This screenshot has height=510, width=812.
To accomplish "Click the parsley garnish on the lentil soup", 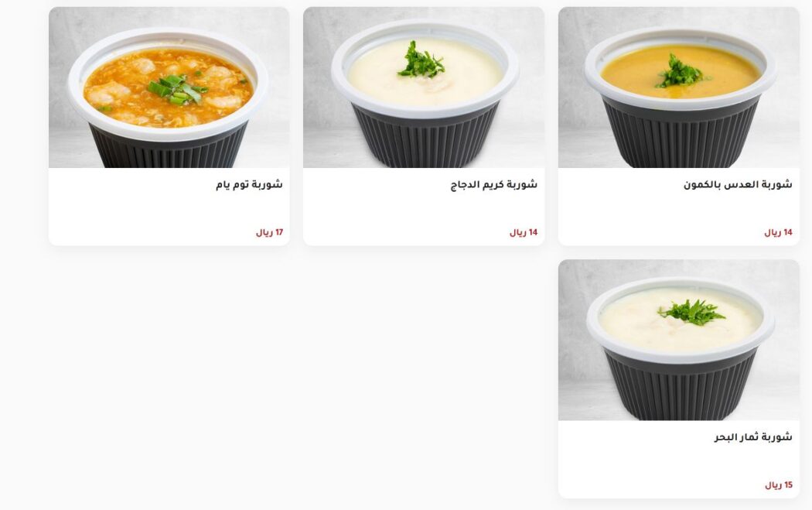I will pyautogui.click(x=681, y=71).
